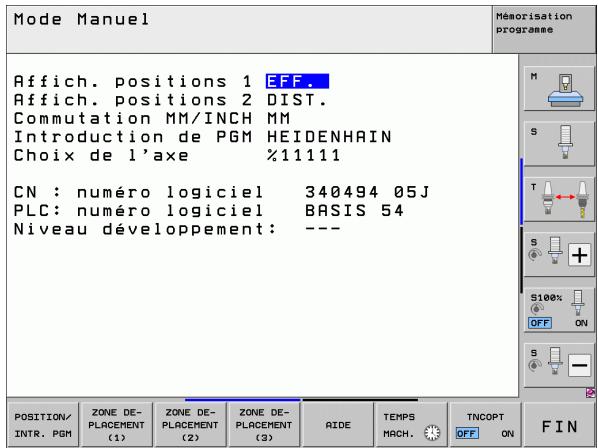
Task: Open the AIDE help soft key
Action: (338, 424)
